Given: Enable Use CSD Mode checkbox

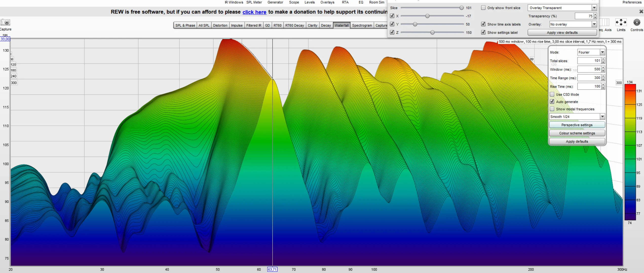Looking at the screenshot, I should click(552, 94).
